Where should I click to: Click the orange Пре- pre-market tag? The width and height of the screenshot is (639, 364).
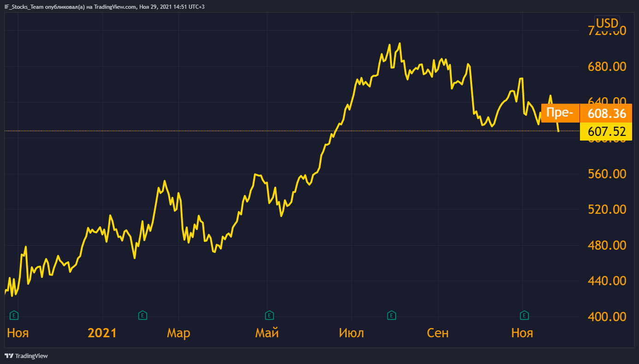[x=560, y=113]
